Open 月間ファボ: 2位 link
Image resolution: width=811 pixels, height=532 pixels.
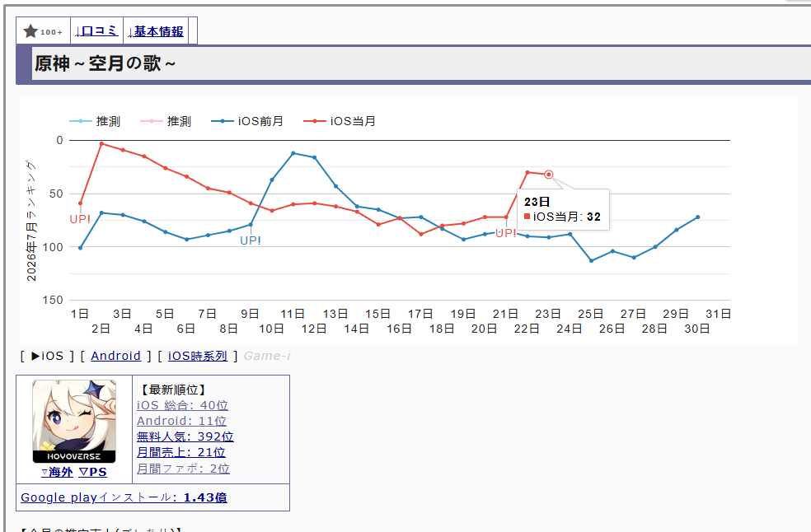[183, 469]
